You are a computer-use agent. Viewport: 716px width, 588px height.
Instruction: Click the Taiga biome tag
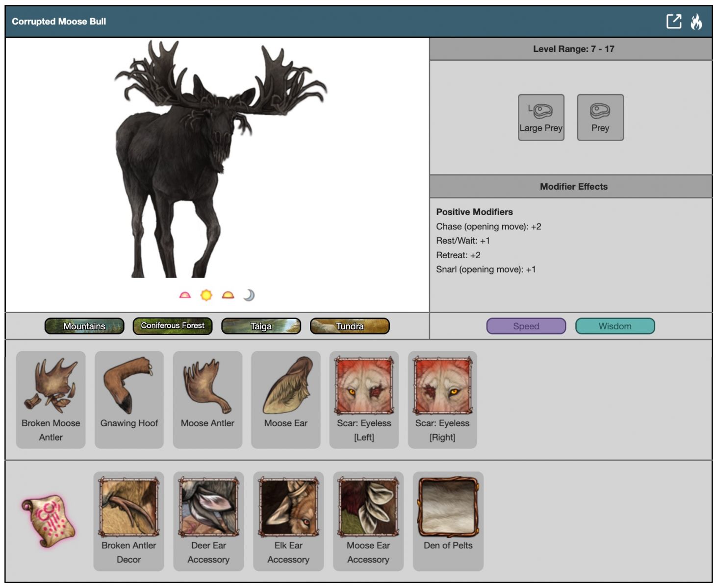(261, 326)
